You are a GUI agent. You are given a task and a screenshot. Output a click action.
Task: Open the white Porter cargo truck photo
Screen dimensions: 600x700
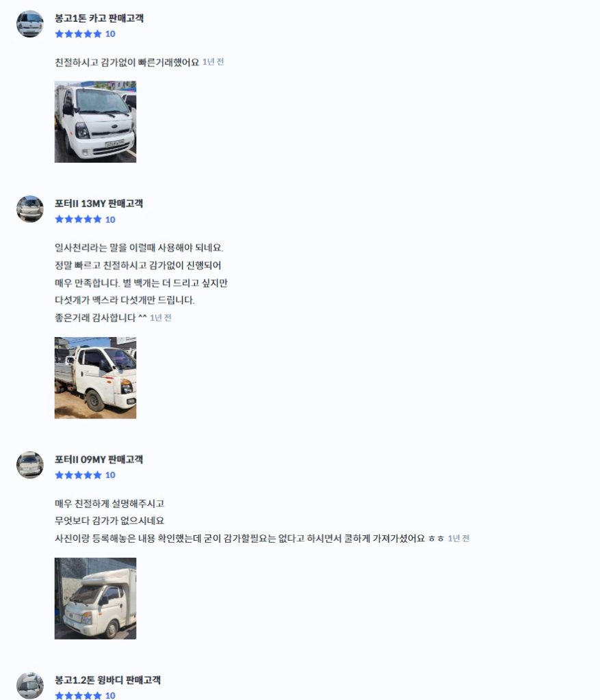click(95, 377)
